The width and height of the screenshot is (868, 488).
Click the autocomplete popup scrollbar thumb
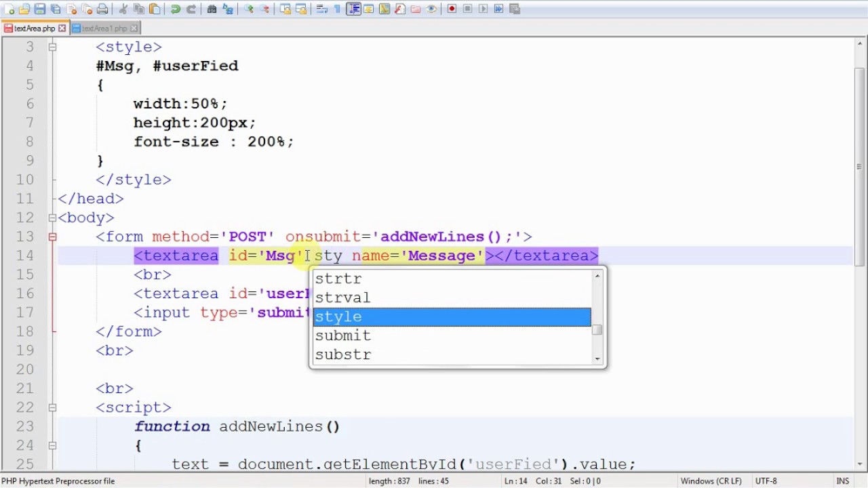(597, 330)
